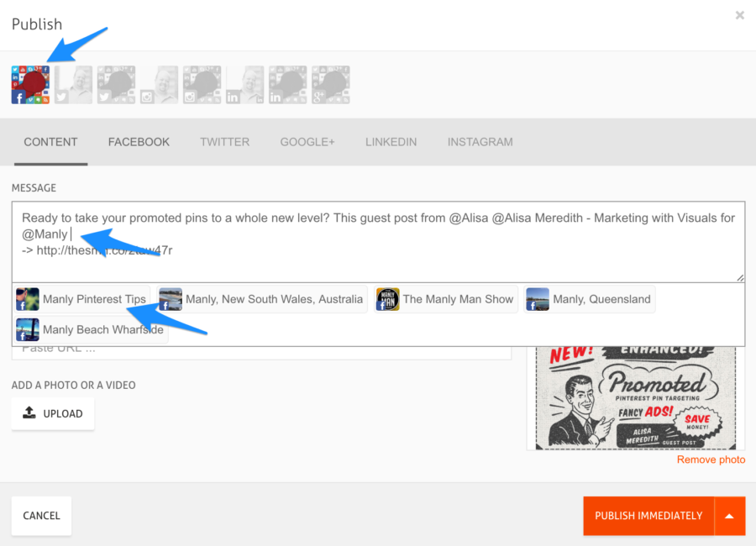Click the Remove photo link

coord(711,459)
